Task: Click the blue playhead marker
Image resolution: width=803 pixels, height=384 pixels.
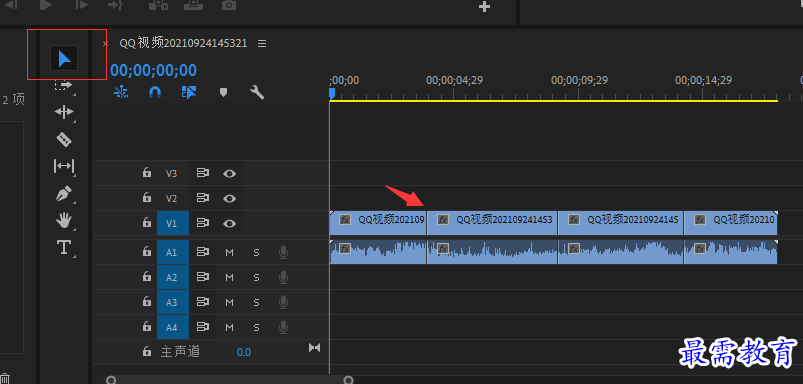Action: click(331, 94)
